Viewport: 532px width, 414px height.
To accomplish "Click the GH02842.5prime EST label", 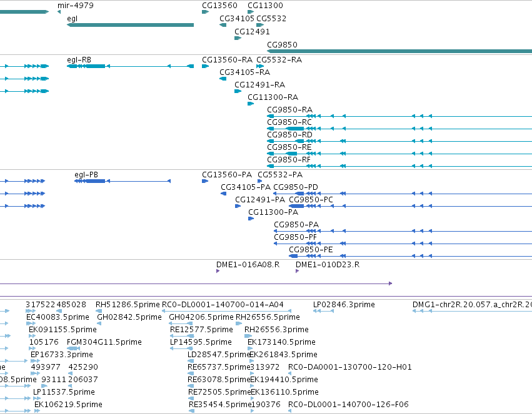I will (129, 317).
